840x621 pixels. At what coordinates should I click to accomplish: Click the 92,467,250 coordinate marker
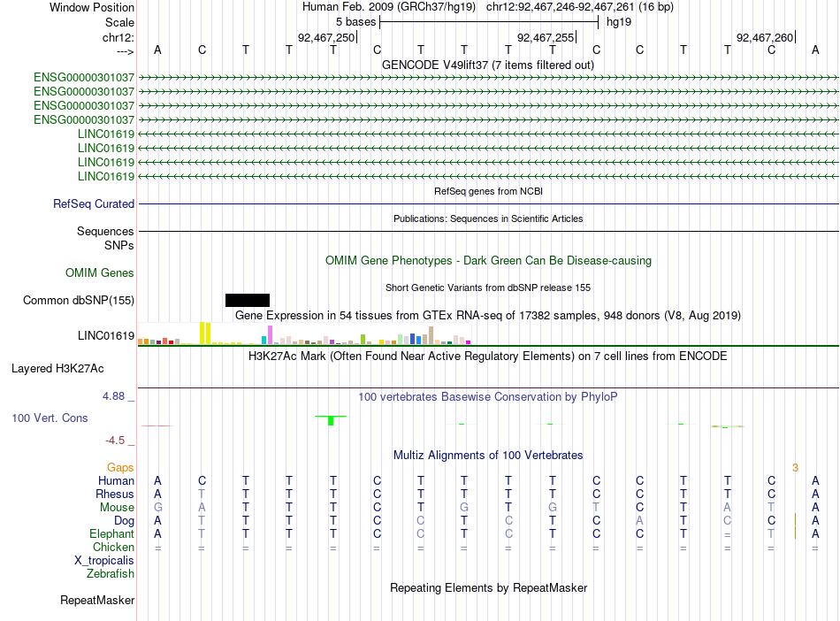326,37
